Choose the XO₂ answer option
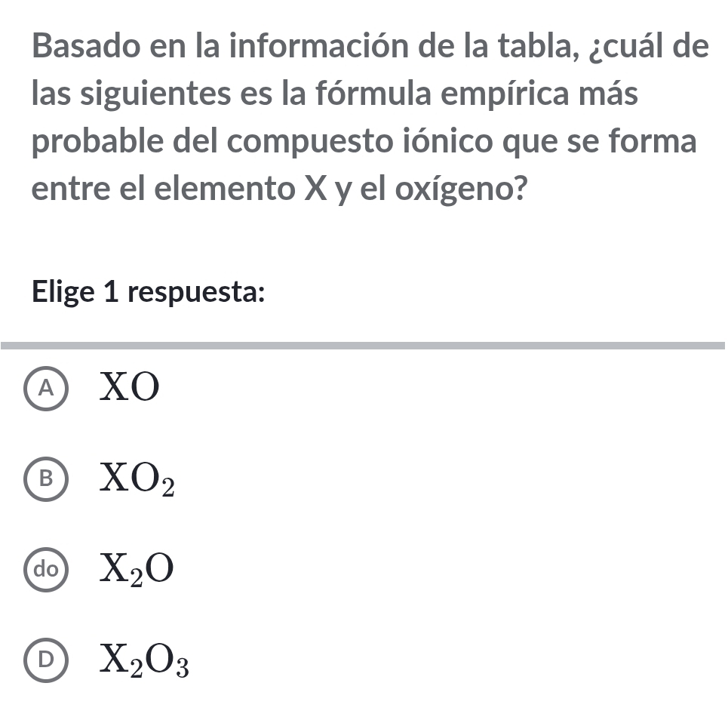Screen dimensions: 728x723 tap(136, 479)
